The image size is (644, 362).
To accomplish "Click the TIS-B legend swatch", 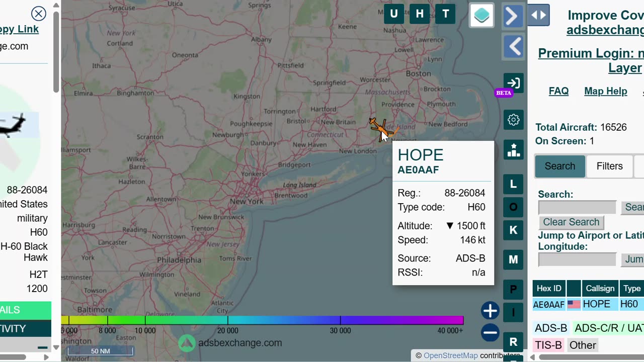I will point(548,345).
